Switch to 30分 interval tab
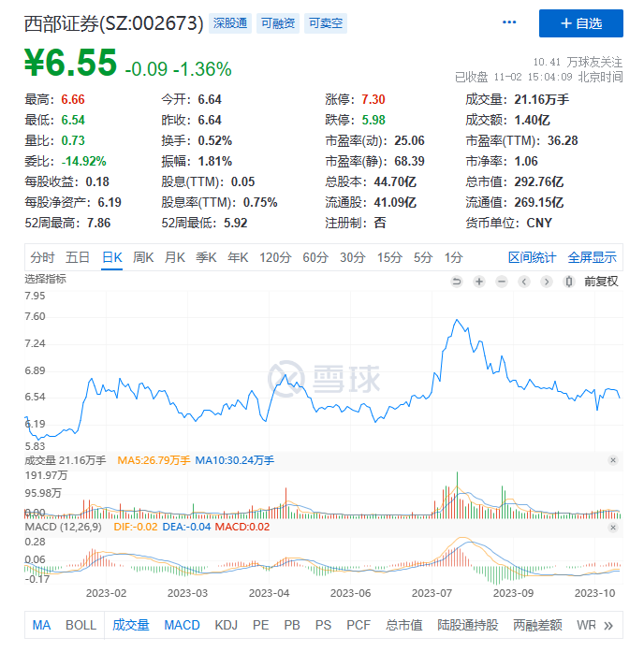Viewport: 644px width, 652px height. click(352, 257)
